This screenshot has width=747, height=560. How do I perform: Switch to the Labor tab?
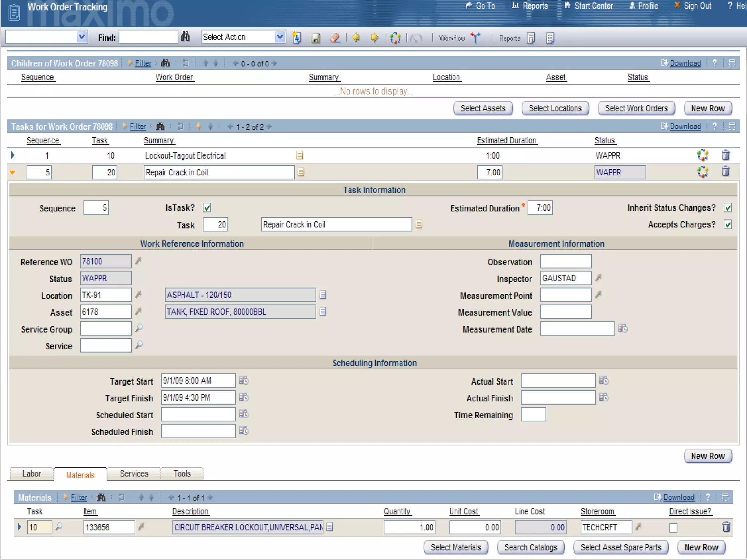click(32, 474)
